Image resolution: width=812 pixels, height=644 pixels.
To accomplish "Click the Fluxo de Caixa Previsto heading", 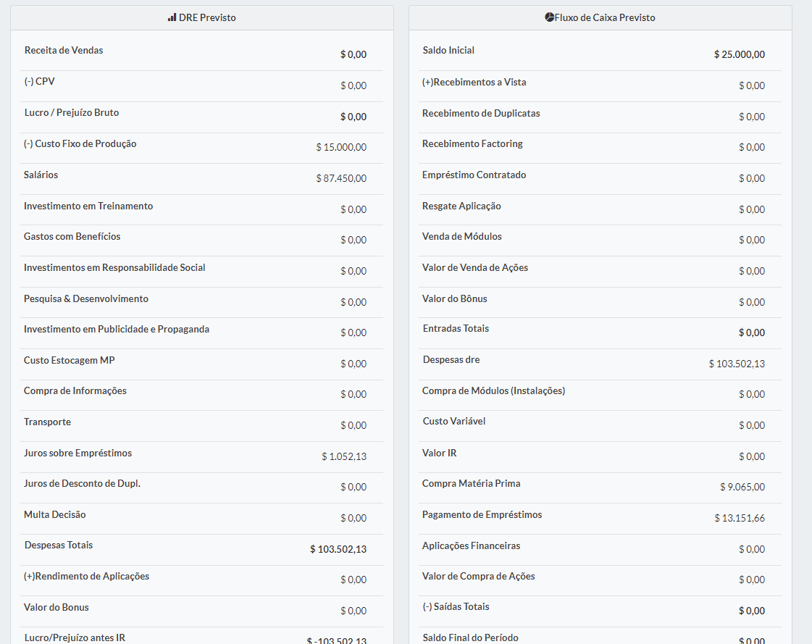I will coord(605,17).
